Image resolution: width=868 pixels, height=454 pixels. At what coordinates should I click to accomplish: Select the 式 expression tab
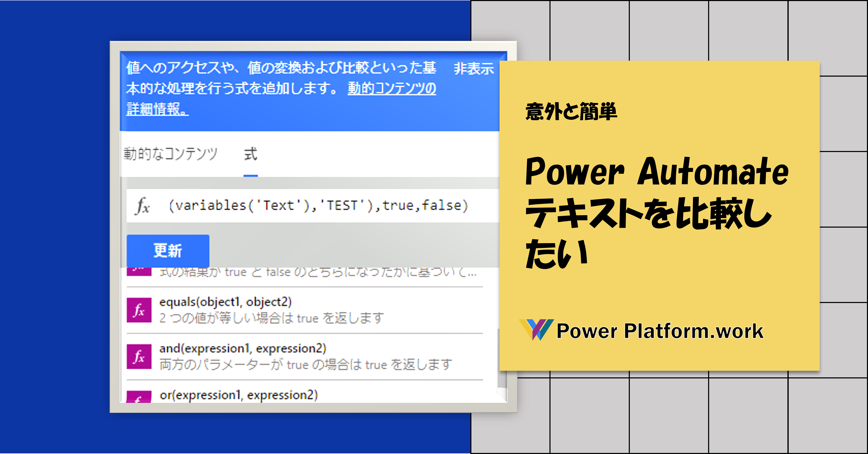tap(250, 154)
